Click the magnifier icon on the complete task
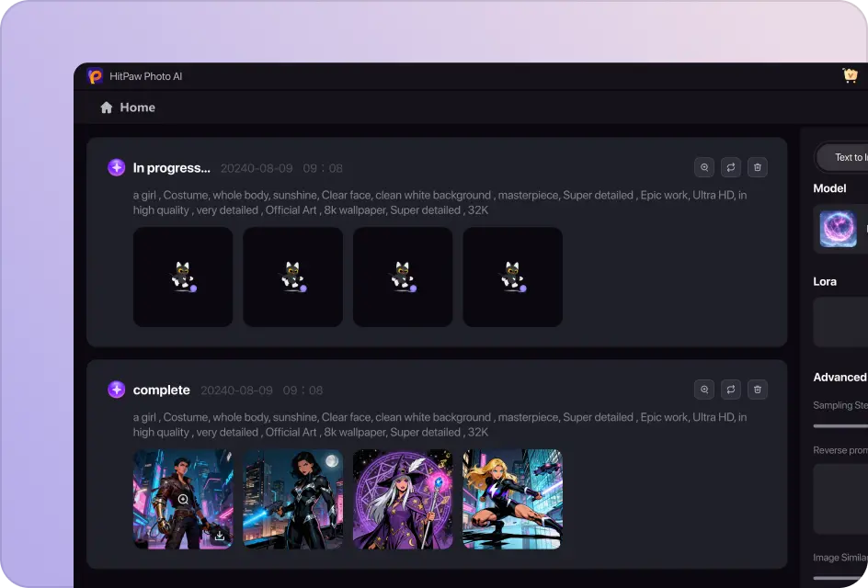Image resolution: width=868 pixels, height=588 pixels. coord(704,390)
